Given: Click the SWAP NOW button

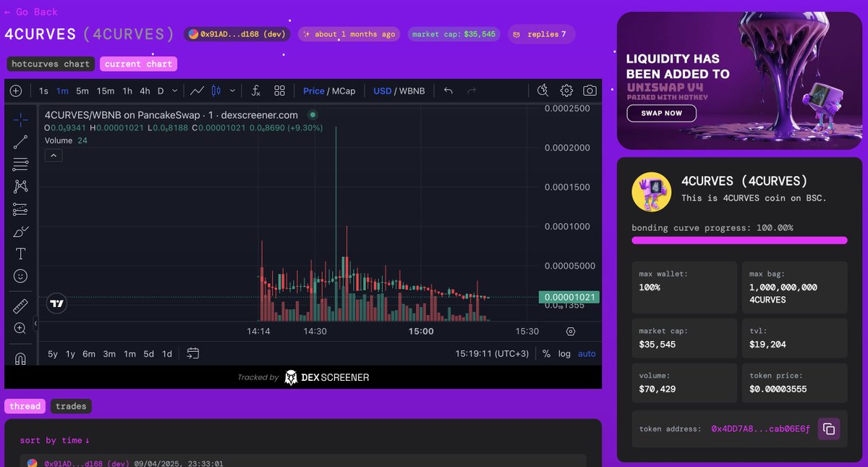Looking at the screenshot, I should point(661,113).
